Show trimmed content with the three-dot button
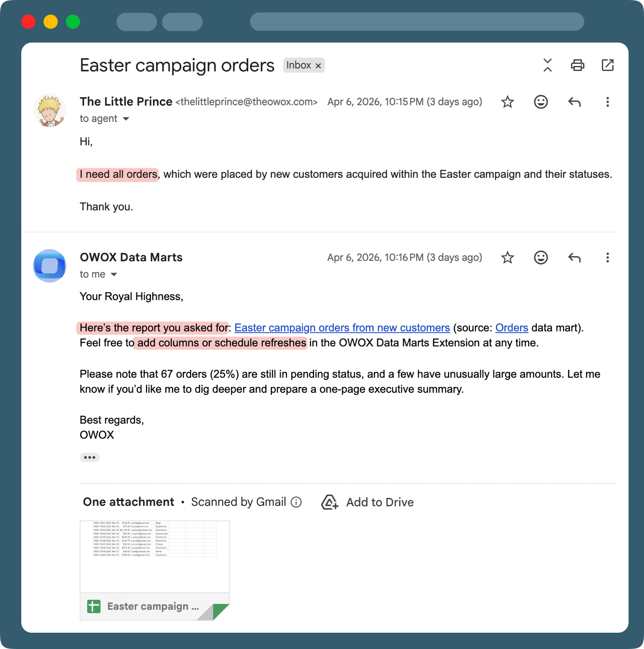The height and width of the screenshot is (649, 644). point(89,457)
